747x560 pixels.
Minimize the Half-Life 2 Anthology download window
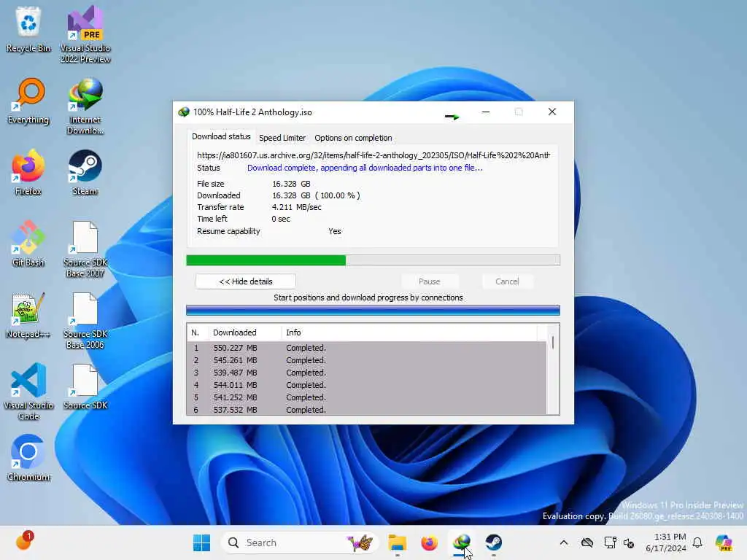[x=485, y=112]
